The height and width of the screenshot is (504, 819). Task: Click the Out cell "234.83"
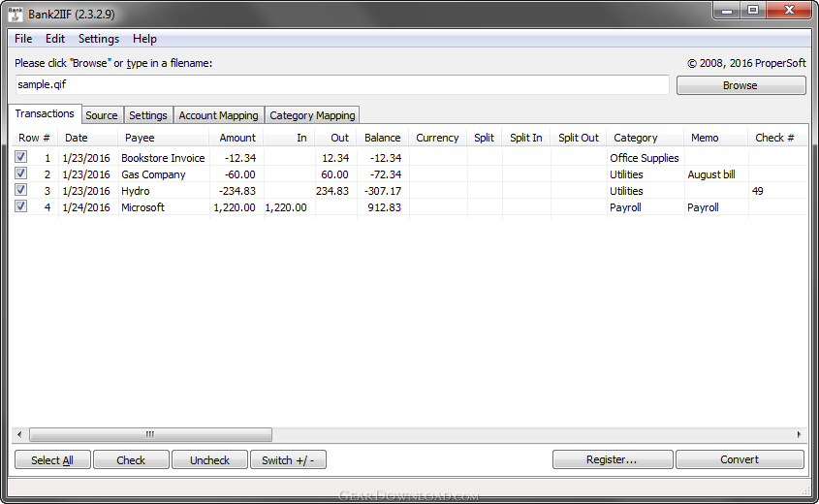(x=332, y=191)
